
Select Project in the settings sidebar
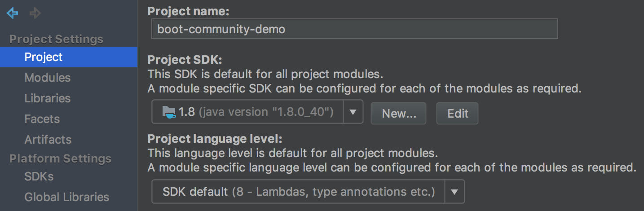(44, 57)
